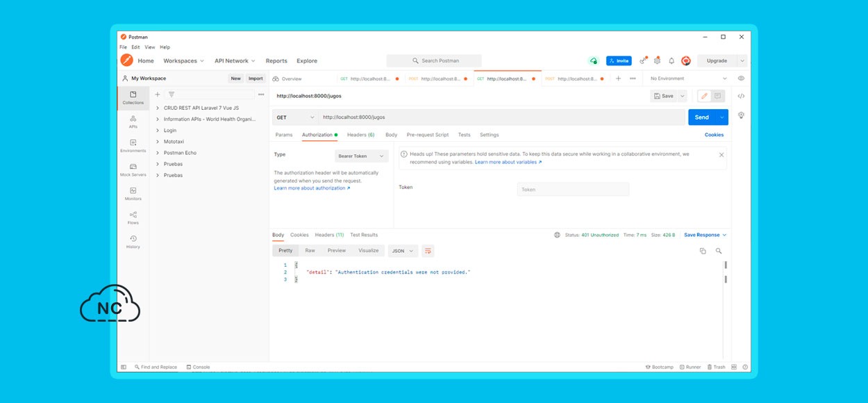
Task: Switch to build mode pencil icon
Action: point(703,96)
